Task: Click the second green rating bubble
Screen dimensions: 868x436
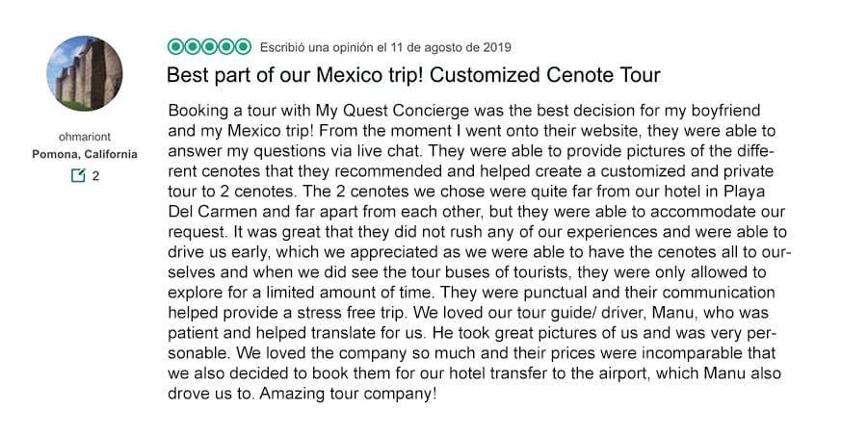Action: [193, 47]
